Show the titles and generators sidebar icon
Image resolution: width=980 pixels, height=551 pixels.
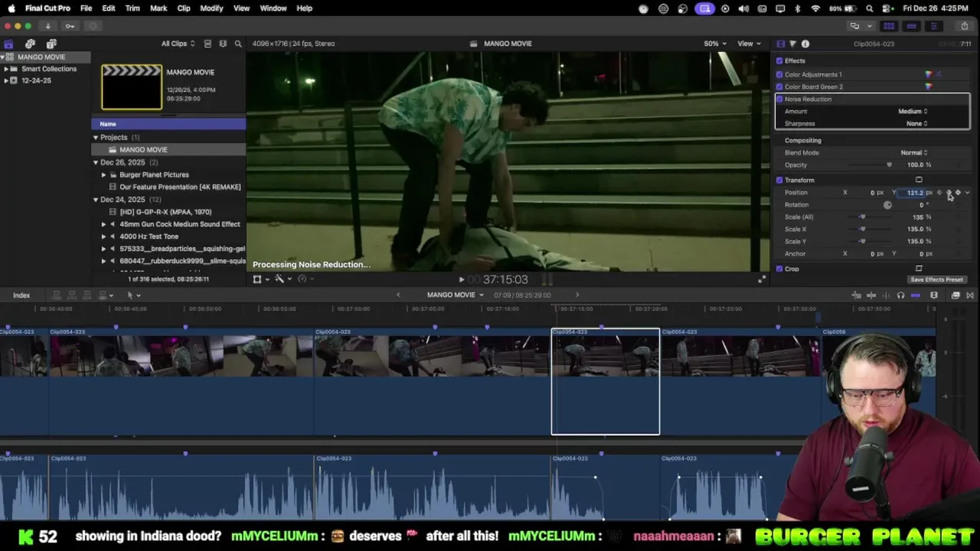51,44
